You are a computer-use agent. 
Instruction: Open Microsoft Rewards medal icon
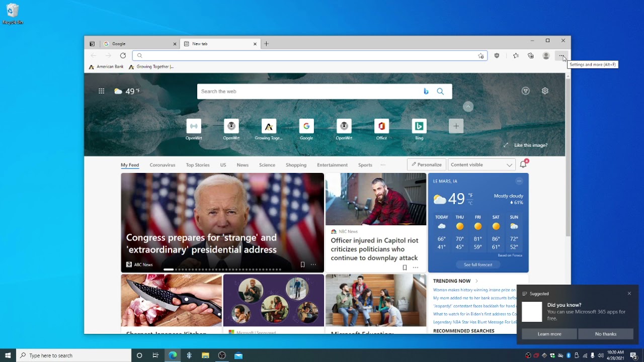pyautogui.click(x=526, y=91)
